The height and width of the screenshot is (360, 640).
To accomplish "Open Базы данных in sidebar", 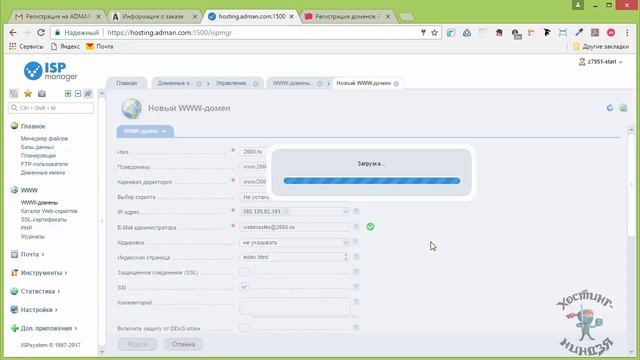I will coord(37,147).
